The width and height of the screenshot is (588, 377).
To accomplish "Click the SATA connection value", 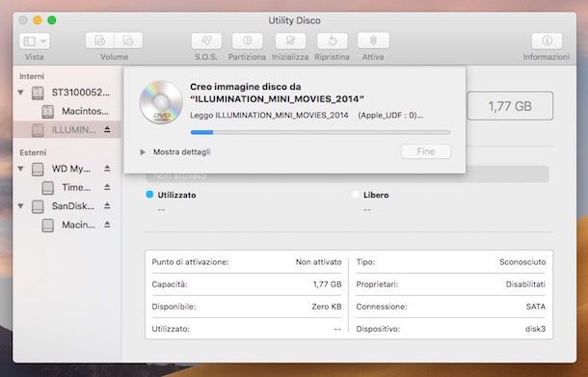I will click(536, 307).
